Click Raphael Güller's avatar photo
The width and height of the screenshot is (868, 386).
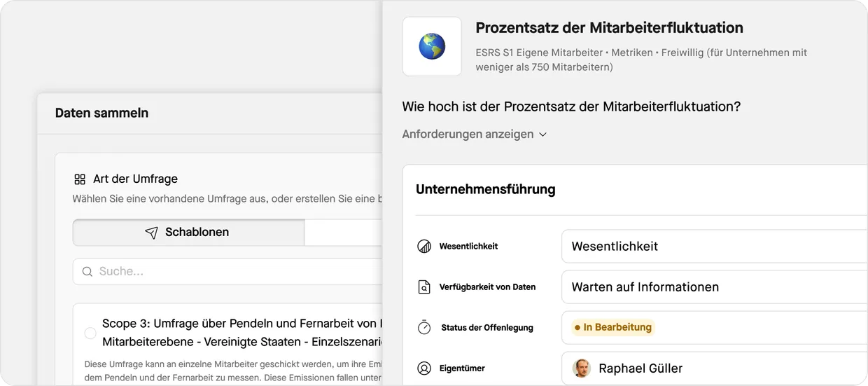coord(581,368)
